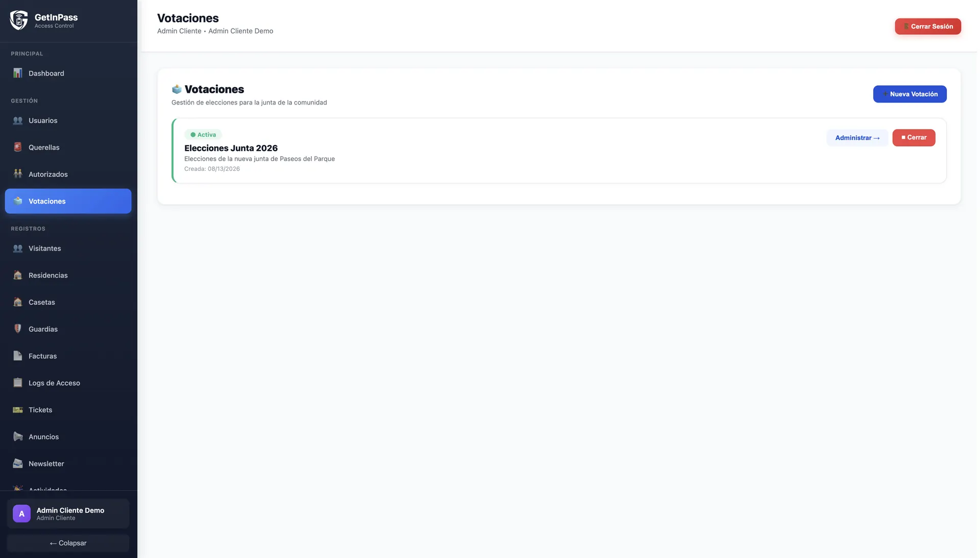Viewport: 980px width, 558px height.
Task: Click the Facturas document icon
Action: pos(18,356)
